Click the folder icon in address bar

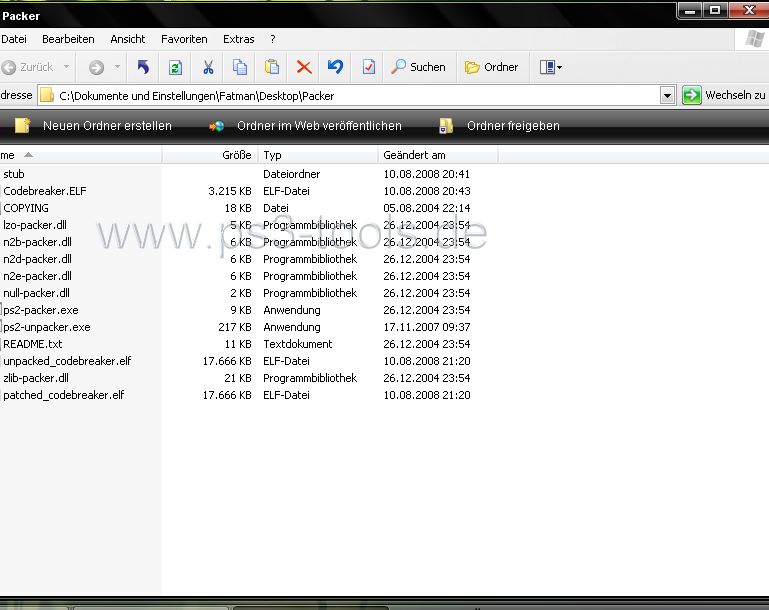click(x=47, y=95)
